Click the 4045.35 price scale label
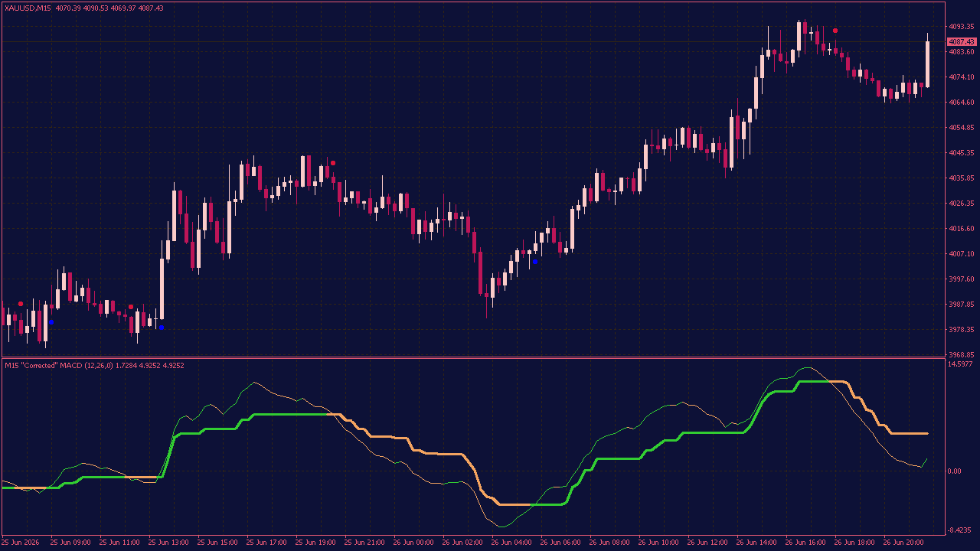980x551 pixels. (961, 152)
